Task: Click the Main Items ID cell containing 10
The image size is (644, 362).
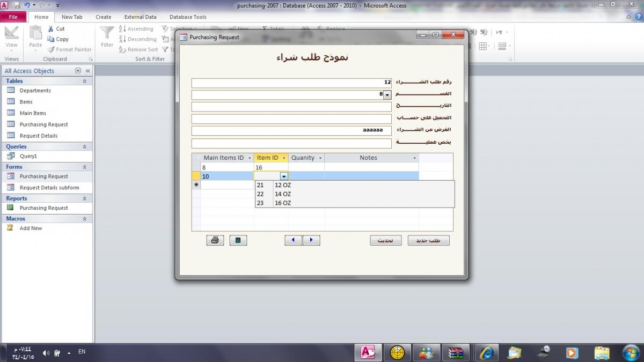Action: (228, 176)
